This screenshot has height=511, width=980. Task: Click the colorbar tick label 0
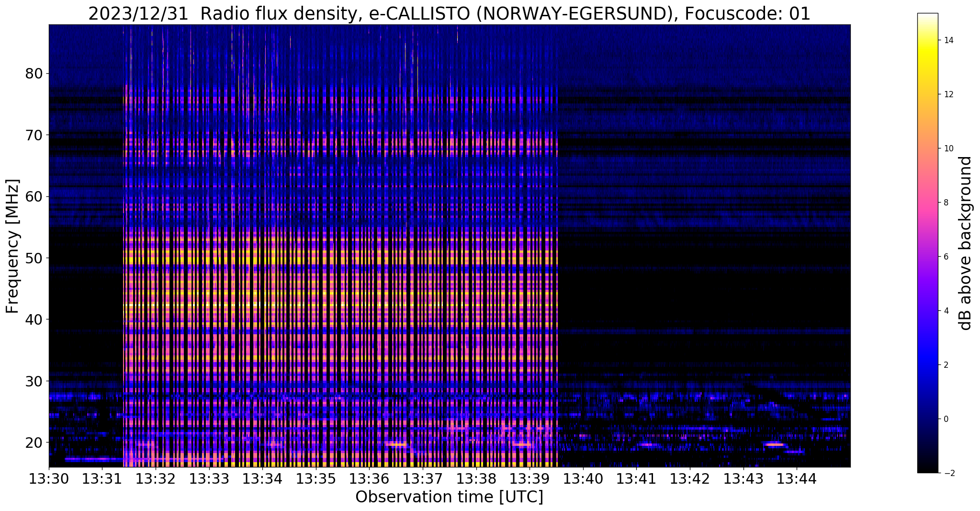pos(945,419)
